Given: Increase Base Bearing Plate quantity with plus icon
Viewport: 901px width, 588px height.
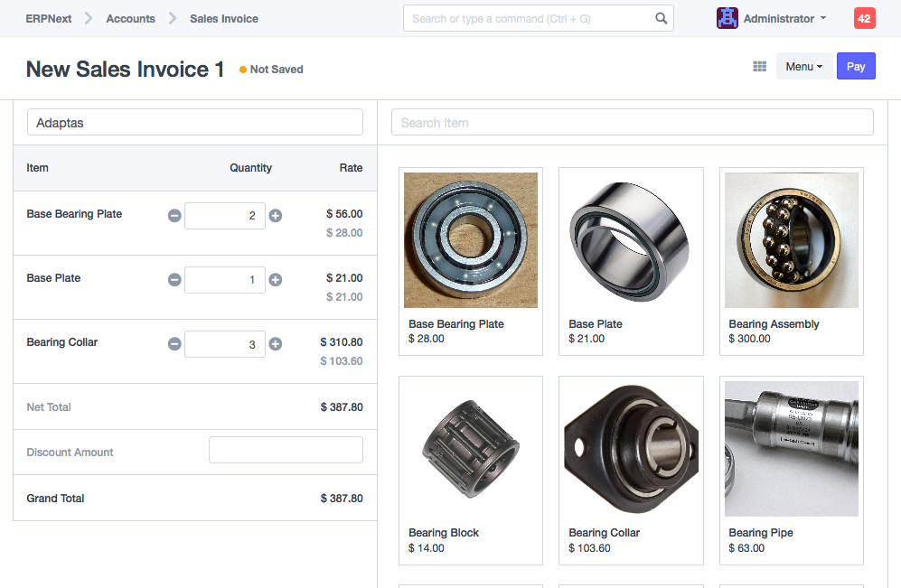Looking at the screenshot, I should click(x=276, y=216).
